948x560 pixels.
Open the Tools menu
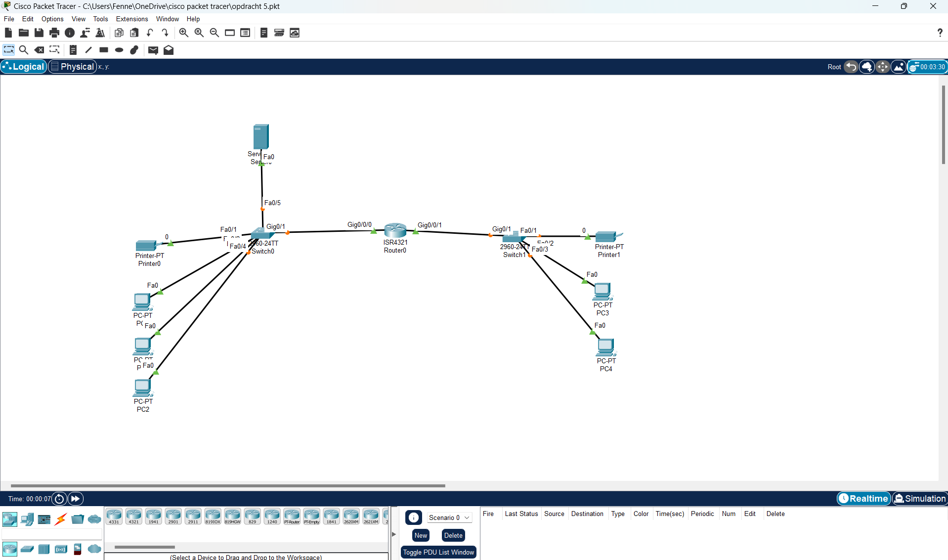pos(100,19)
